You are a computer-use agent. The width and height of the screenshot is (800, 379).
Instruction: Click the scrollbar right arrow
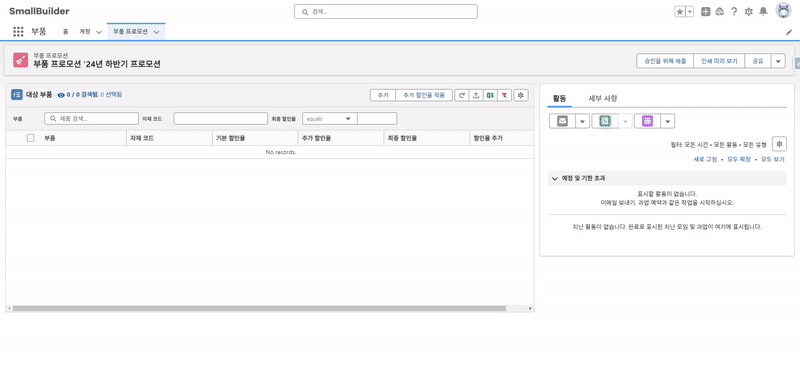tap(530, 309)
